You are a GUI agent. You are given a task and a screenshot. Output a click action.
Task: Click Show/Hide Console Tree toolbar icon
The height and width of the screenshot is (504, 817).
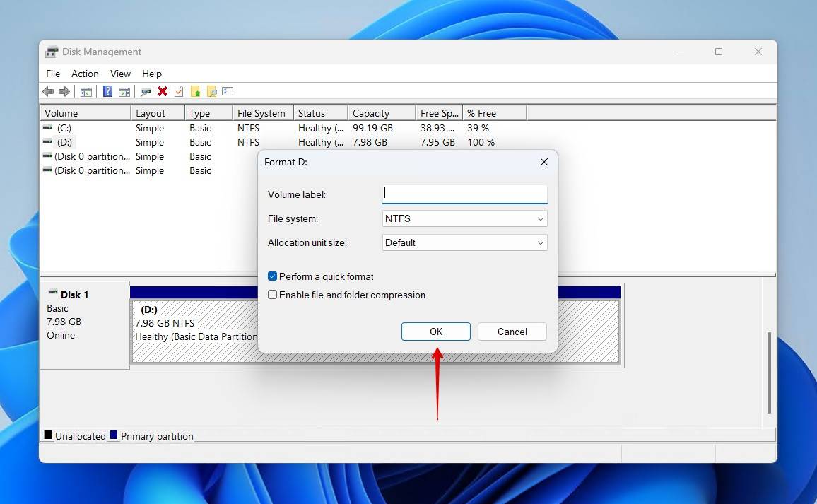86,92
